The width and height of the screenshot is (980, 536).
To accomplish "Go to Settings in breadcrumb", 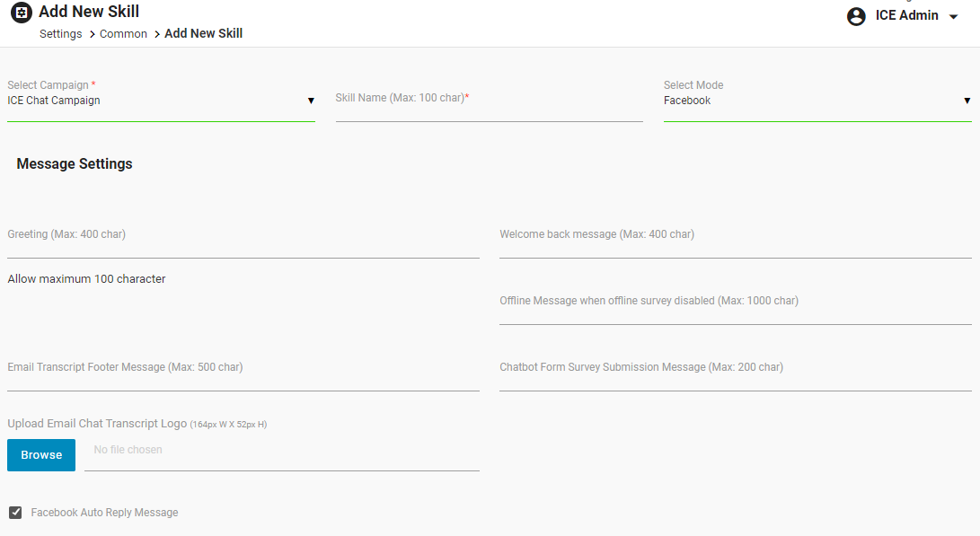I will coord(61,33).
